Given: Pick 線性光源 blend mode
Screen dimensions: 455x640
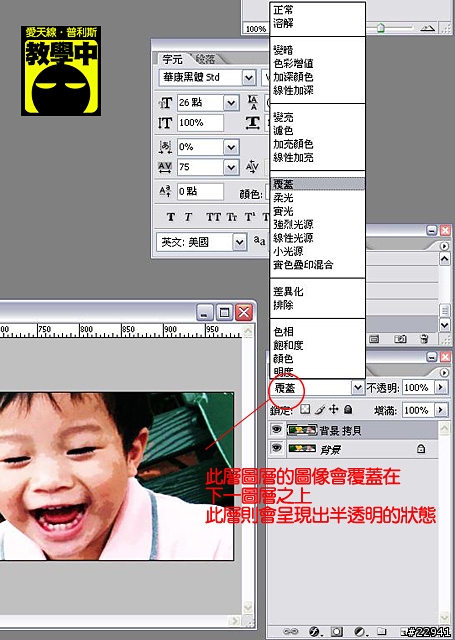Looking at the screenshot, I should [293, 238].
